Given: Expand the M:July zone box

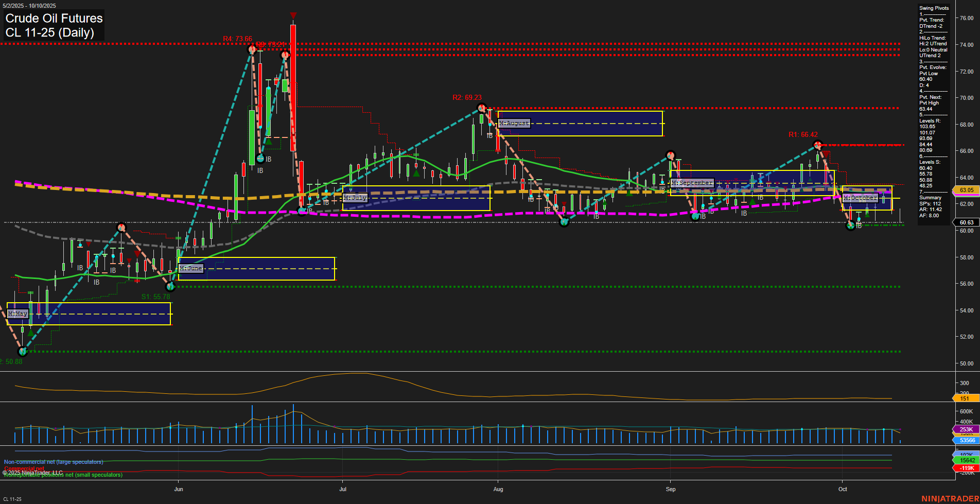Looking at the screenshot, I should pyautogui.click(x=355, y=197).
